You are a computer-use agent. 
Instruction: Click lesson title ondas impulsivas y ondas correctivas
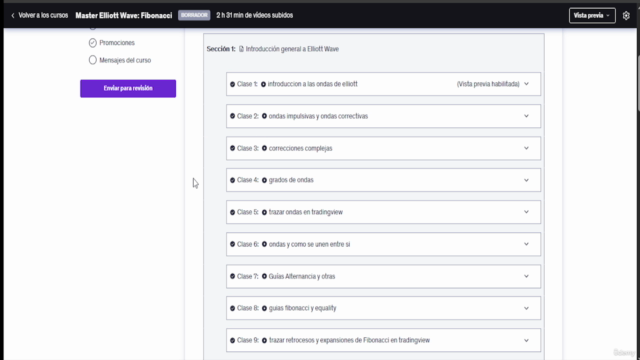[x=318, y=116]
